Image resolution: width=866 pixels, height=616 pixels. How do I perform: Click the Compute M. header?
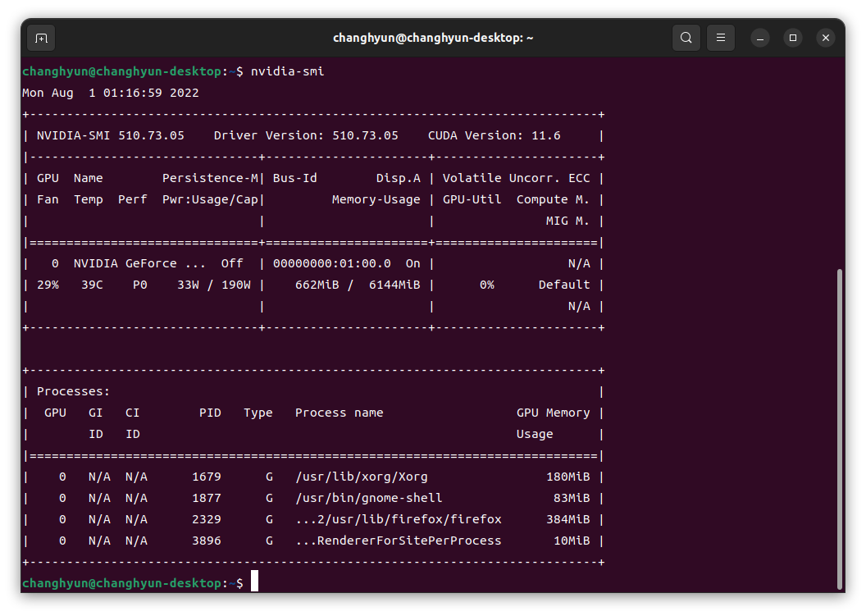tap(553, 199)
